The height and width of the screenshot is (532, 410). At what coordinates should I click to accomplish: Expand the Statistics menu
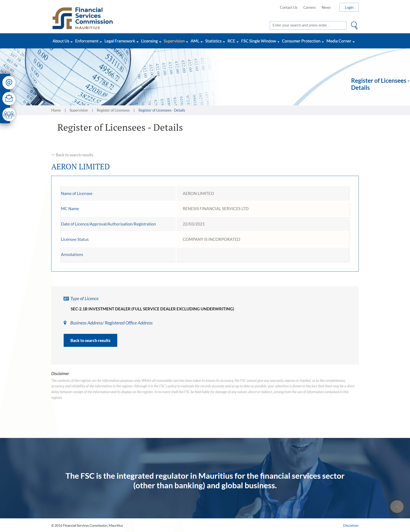pos(215,41)
